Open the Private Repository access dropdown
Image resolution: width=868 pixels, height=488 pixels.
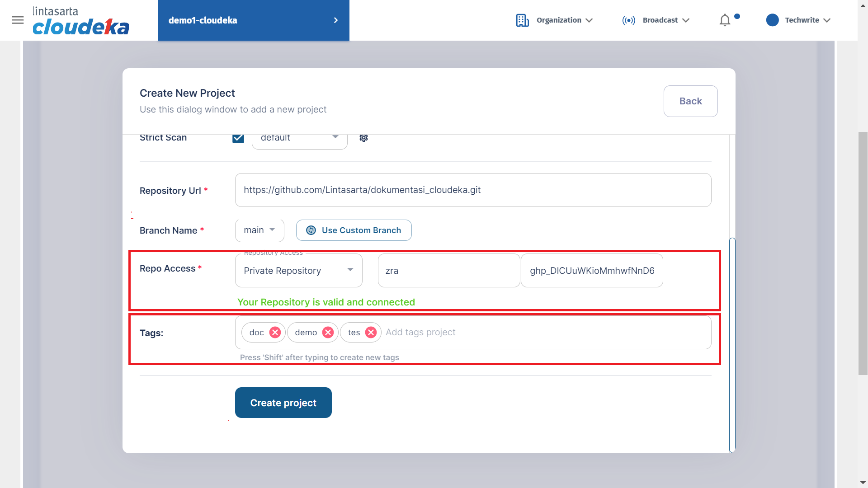pos(298,271)
